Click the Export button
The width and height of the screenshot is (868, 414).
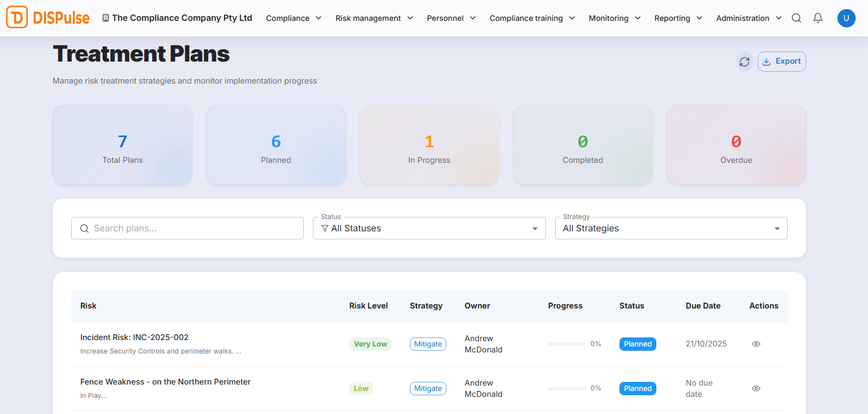782,62
